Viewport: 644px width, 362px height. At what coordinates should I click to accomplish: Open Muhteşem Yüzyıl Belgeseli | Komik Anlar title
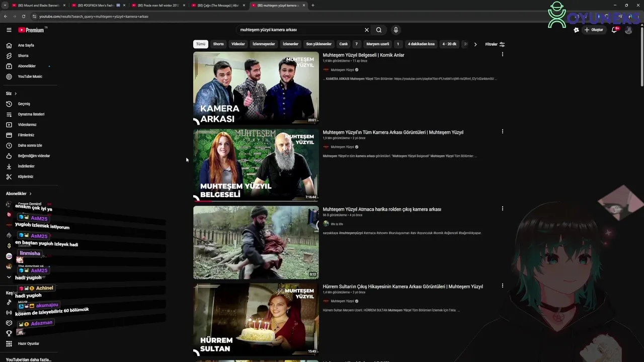363,55
